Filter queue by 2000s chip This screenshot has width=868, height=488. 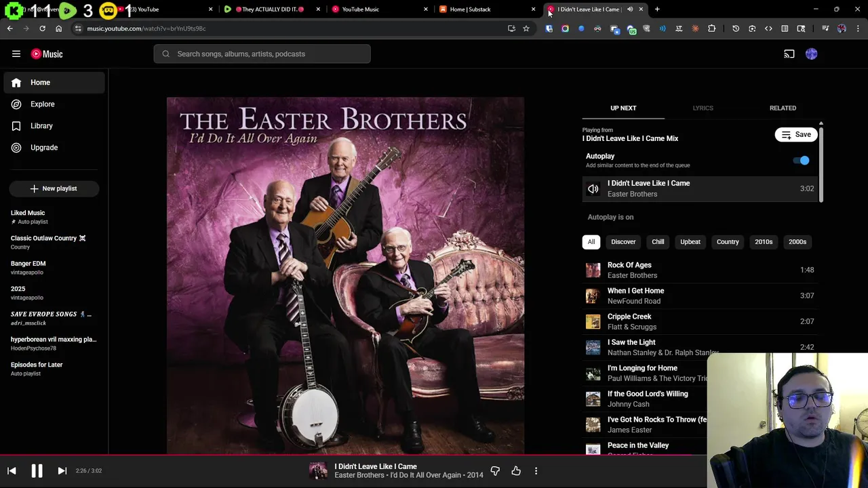click(797, 242)
